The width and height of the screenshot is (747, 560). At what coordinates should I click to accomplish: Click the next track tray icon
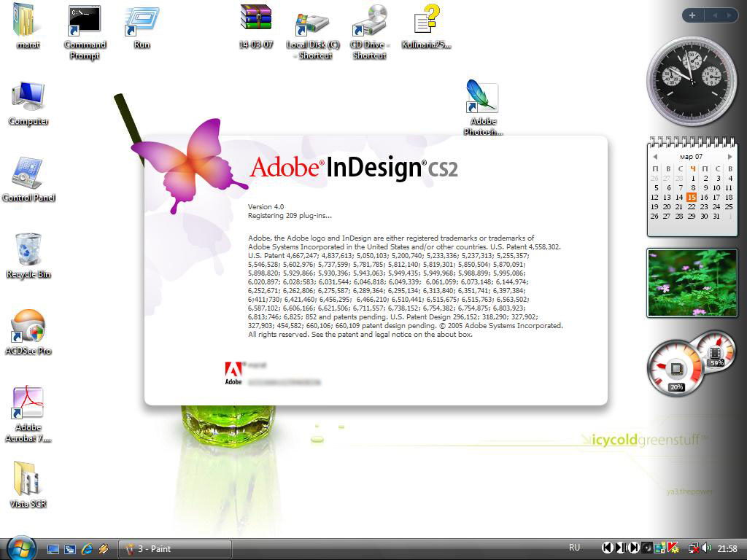pyautogui.click(x=634, y=548)
